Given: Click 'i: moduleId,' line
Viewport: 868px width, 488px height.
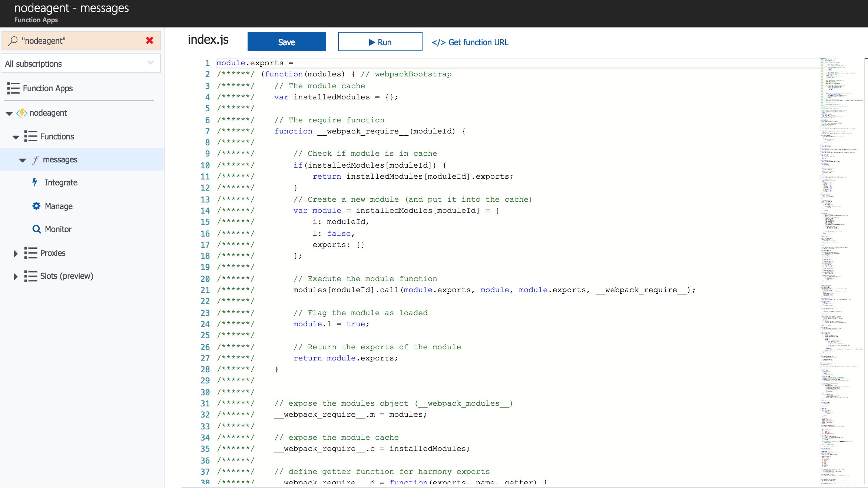Looking at the screenshot, I should [x=341, y=222].
